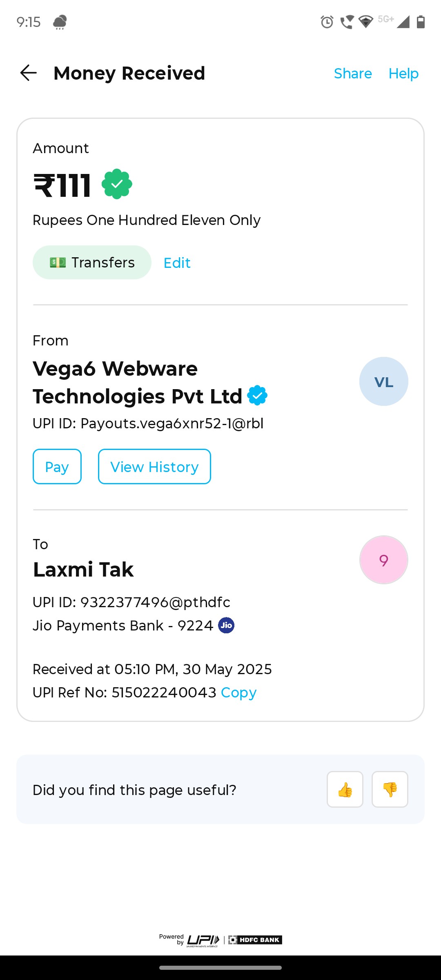Click the thumbs up feedback button
The width and height of the screenshot is (441, 980).
(x=345, y=789)
